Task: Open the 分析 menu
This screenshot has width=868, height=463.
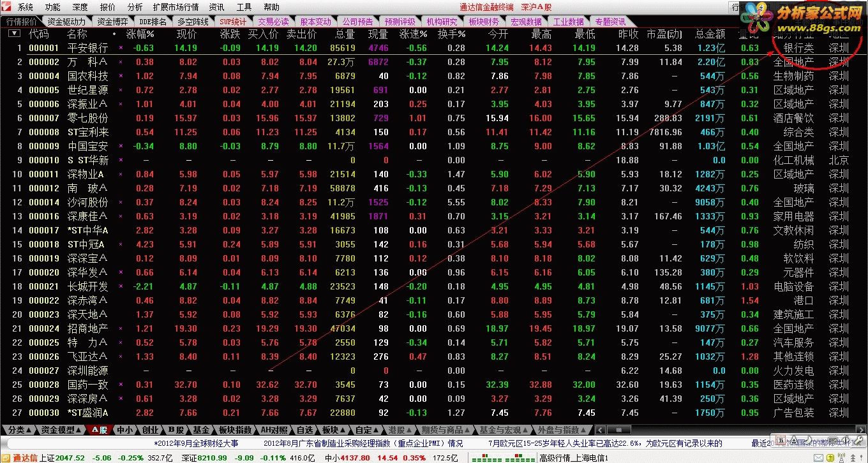Action: [x=135, y=7]
